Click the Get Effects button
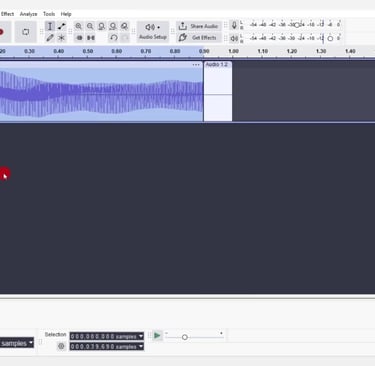Viewport: 375px width, 366px height. (x=199, y=38)
